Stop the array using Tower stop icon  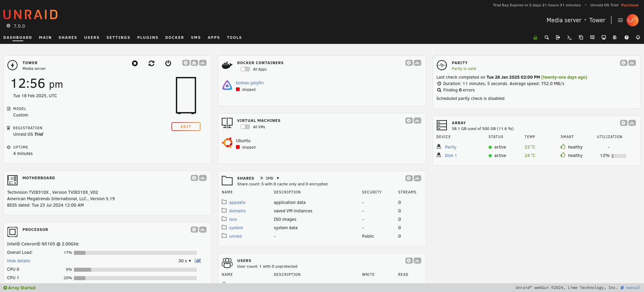pos(135,63)
